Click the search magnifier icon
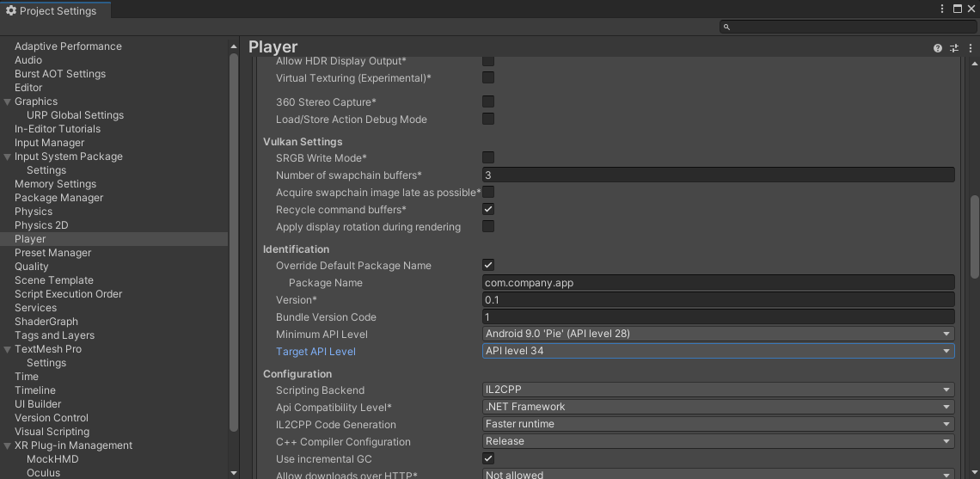Image resolution: width=980 pixels, height=479 pixels. [x=726, y=28]
